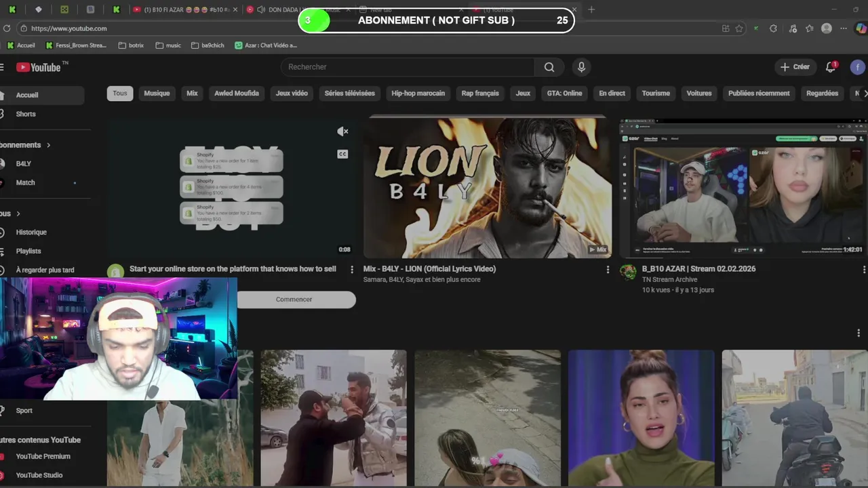Viewport: 868px width, 488px height.
Task: Open TN Stream Archive channel avatar
Action: point(628,272)
